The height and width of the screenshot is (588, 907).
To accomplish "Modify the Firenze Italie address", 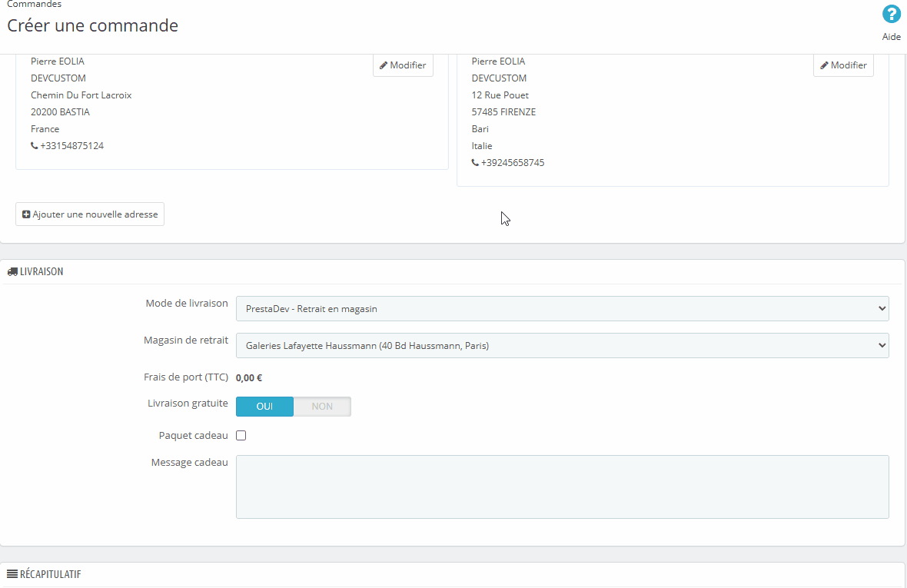I will 843,65.
